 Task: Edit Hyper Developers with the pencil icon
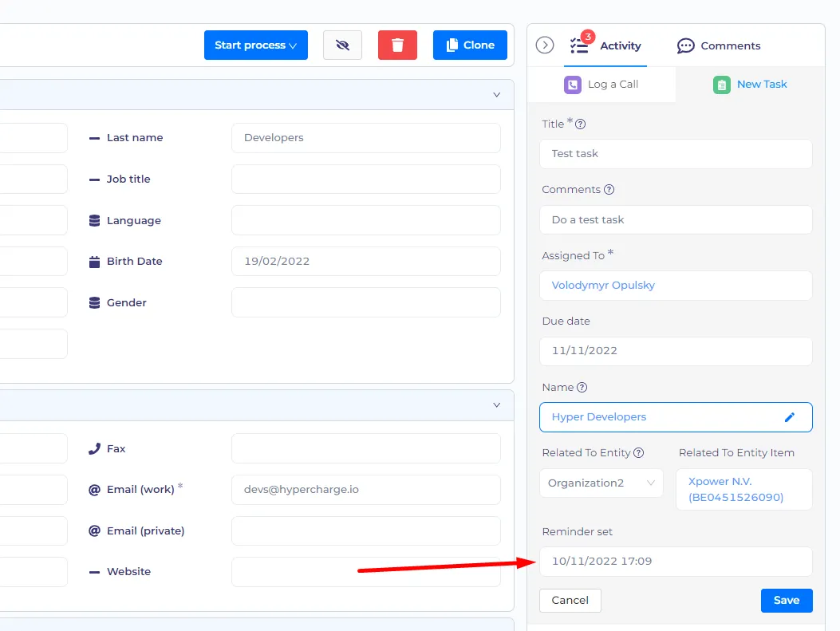[x=790, y=417]
